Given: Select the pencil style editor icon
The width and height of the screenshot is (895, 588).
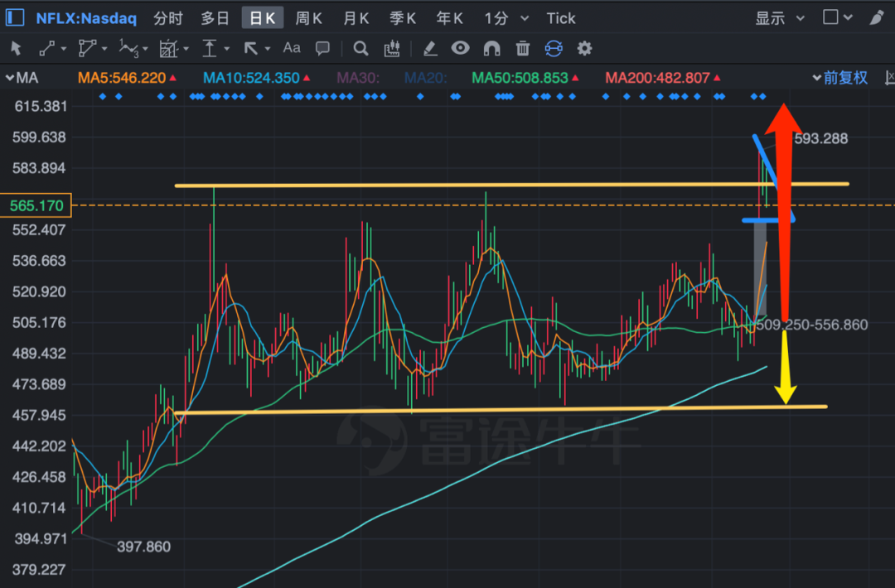Looking at the screenshot, I should 430,49.
